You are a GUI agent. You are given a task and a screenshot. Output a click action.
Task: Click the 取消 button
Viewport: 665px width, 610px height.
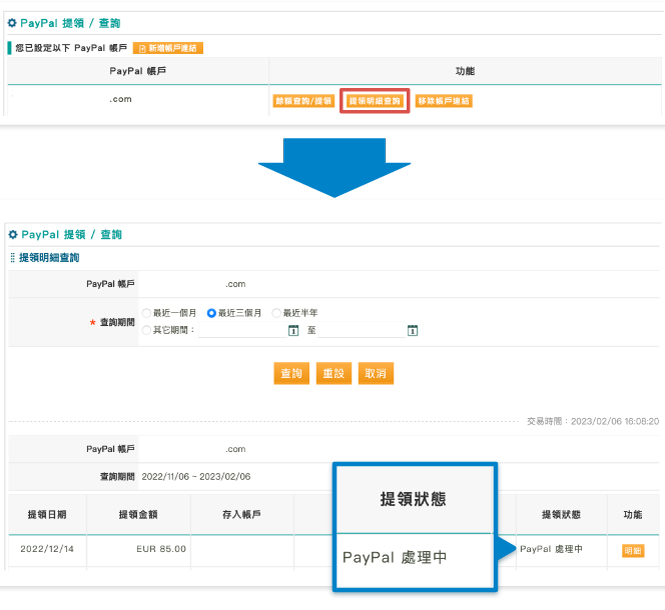pyautogui.click(x=376, y=373)
